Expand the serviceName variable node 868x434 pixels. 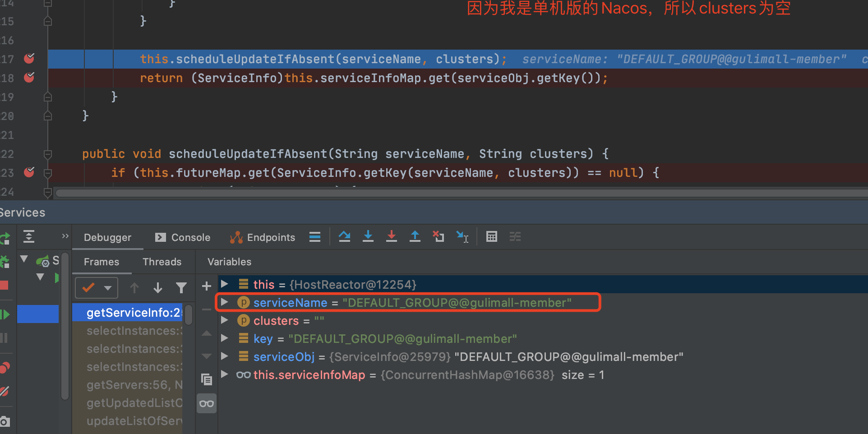[x=224, y=302]
